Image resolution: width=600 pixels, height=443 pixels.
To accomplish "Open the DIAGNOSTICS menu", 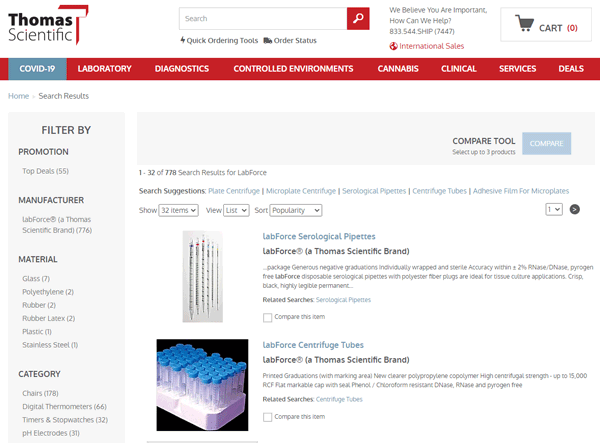I will [x=182, y=69].
